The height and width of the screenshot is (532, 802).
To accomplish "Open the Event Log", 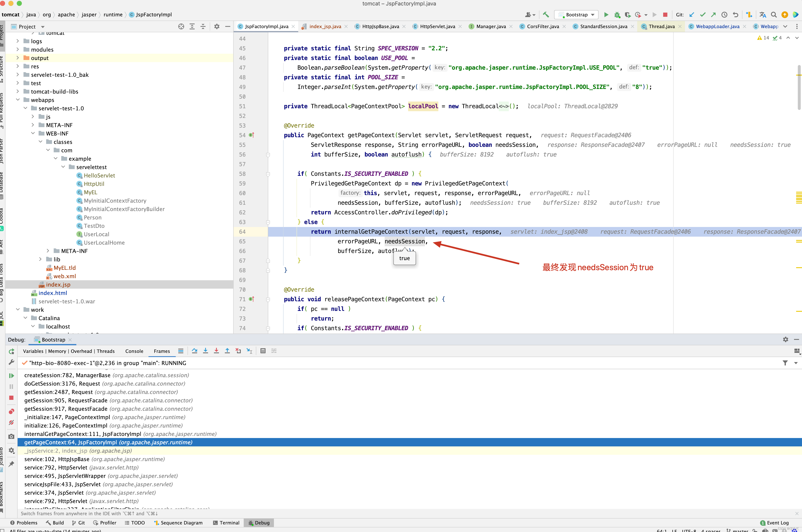I will point(774,523).
